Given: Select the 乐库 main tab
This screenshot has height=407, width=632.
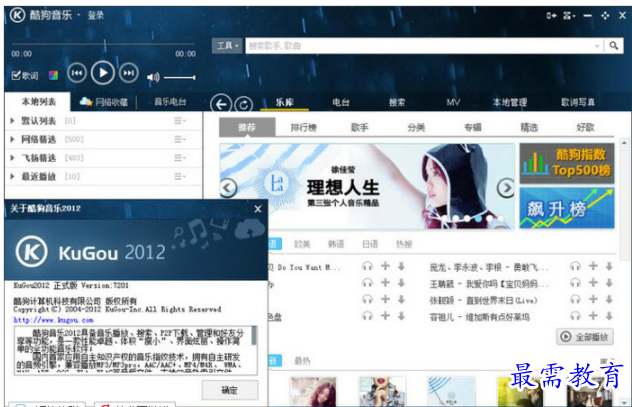Looking at the screenshot, I should pyautogui.click(x=285, y=102).
